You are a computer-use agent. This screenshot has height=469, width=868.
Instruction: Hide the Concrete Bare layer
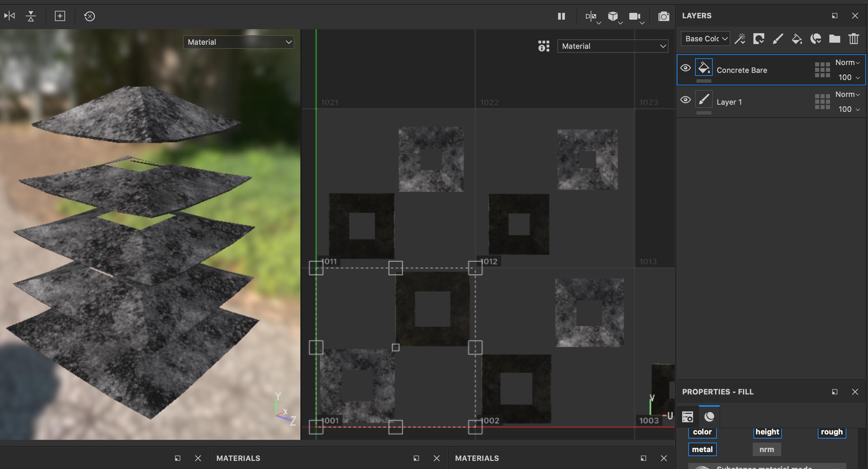click(685, 68)
